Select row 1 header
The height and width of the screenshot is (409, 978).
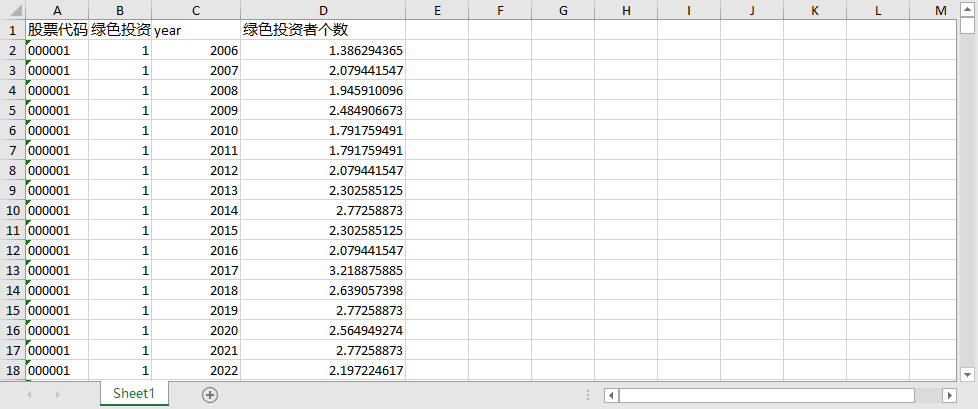(12, 30)
